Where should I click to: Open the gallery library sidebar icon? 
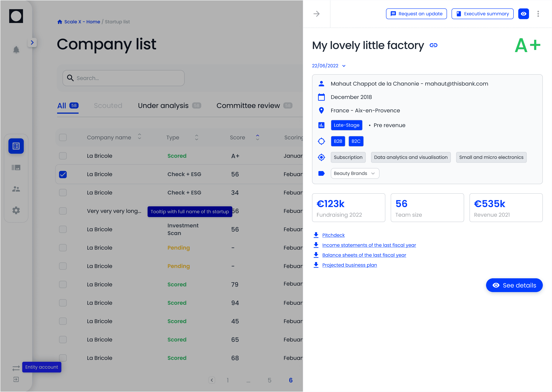pyautogui.click(x=16, y=167)
